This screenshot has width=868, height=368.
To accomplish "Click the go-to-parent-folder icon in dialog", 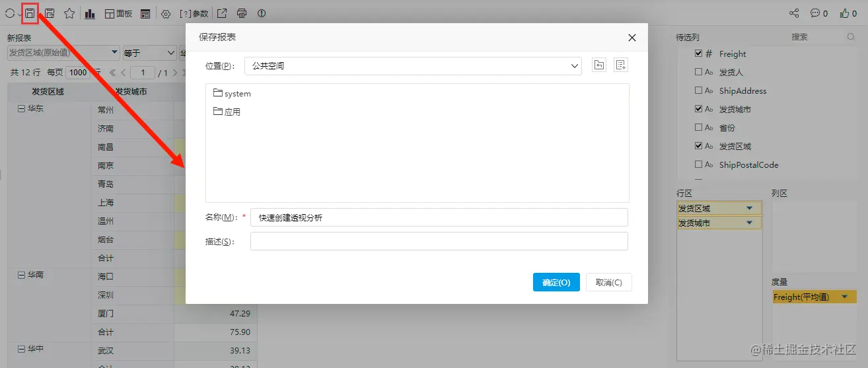I will (x=598, y=65).
